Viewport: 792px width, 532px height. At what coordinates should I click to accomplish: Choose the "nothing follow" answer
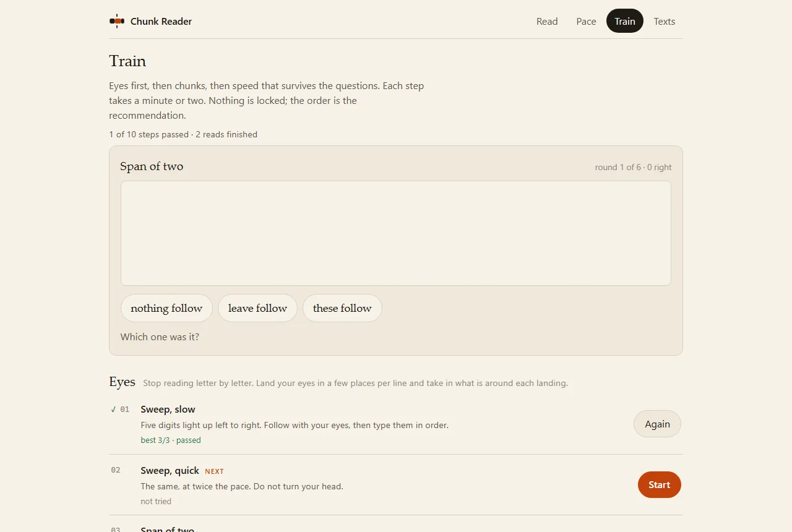tap(166, 308)
